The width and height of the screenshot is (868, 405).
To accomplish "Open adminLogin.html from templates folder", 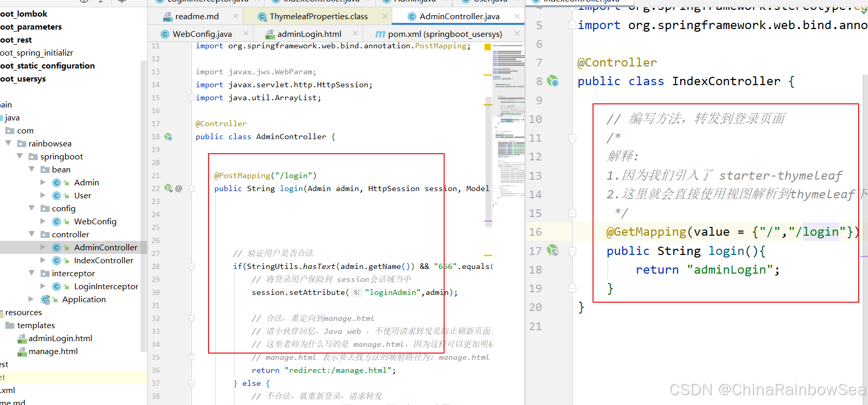I will [60, 339].
